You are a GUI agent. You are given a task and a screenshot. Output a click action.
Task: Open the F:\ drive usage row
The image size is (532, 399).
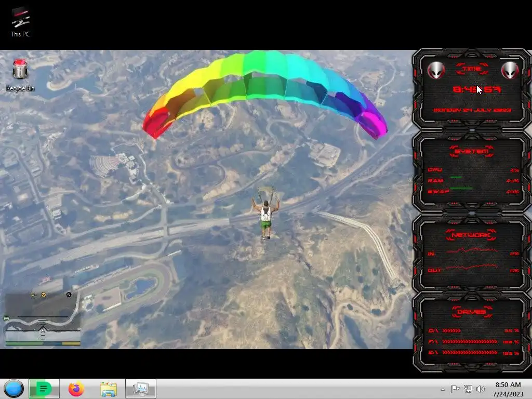(x=473, y=342)
